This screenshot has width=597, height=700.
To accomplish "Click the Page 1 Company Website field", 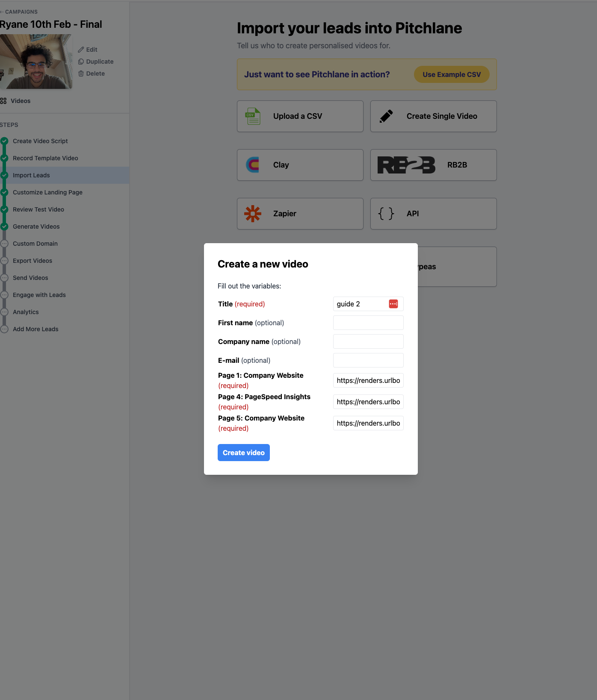I will click(368, 380).
